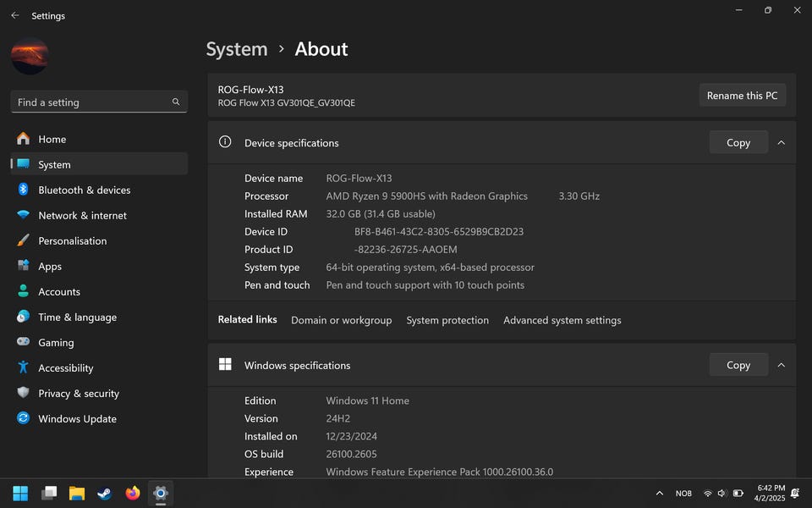Open the Windows Start menu
The height and width of the screenshot is (508, 812).
point(20,493)
